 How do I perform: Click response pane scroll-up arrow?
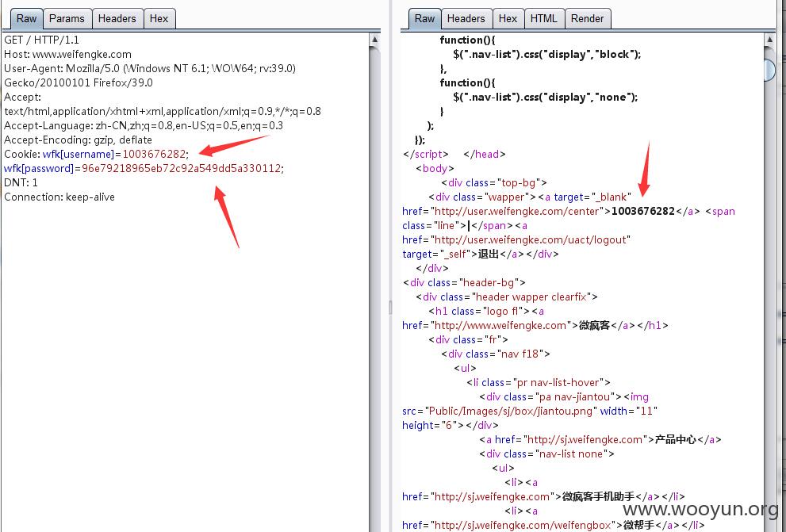coord(770,40)
